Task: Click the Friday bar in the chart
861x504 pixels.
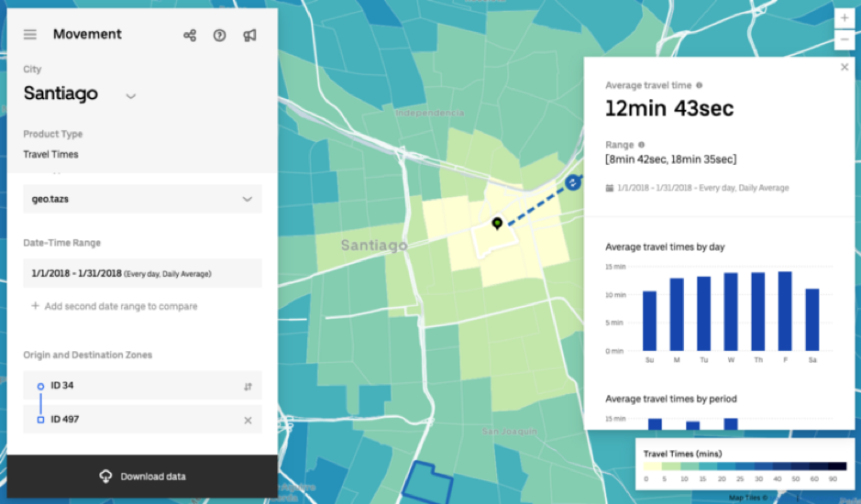Action: (785, 311)
